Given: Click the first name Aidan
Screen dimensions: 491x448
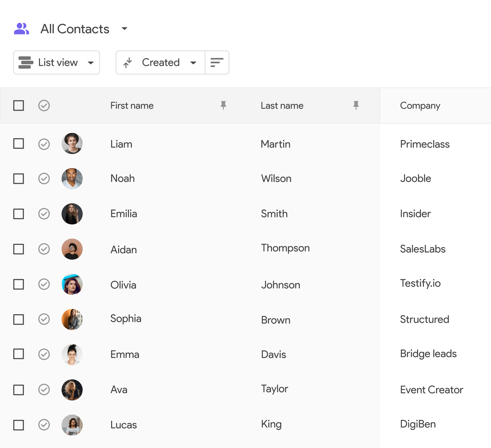Looking at the screenshot, I should 123,250.
